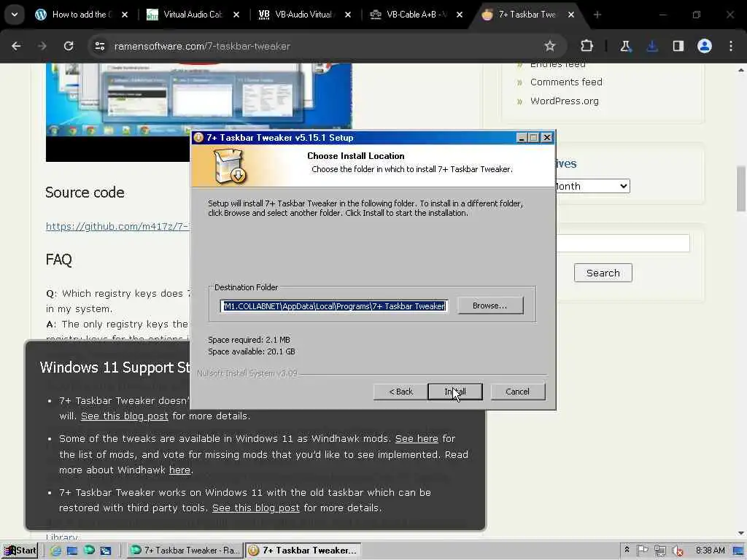
Task: Open the last "See this blog post" link
Action: coord(256,508)
